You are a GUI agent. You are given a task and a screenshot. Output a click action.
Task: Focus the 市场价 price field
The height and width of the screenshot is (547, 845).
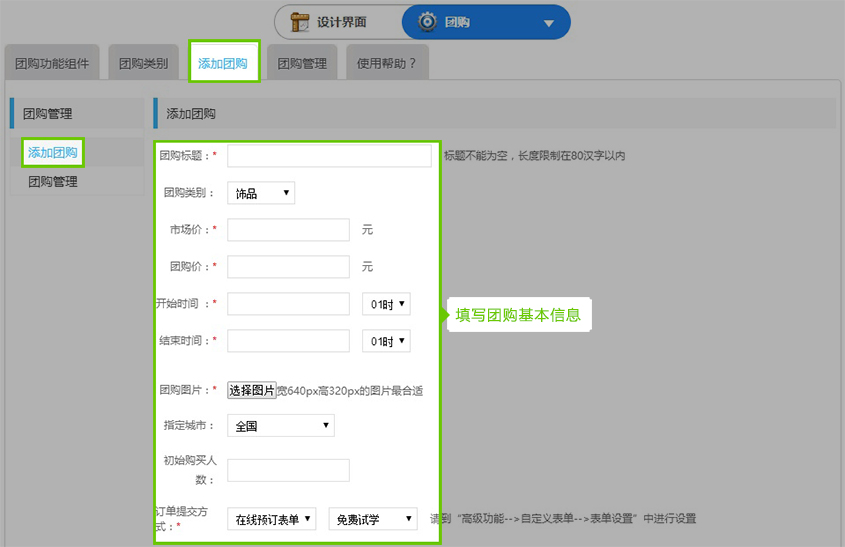pyautogui.click(x=288, y=230)
